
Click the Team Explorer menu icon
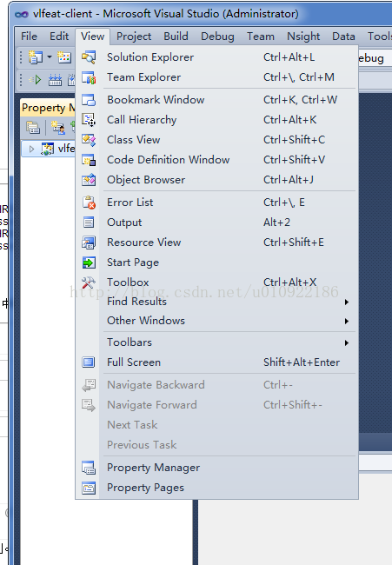89,77
